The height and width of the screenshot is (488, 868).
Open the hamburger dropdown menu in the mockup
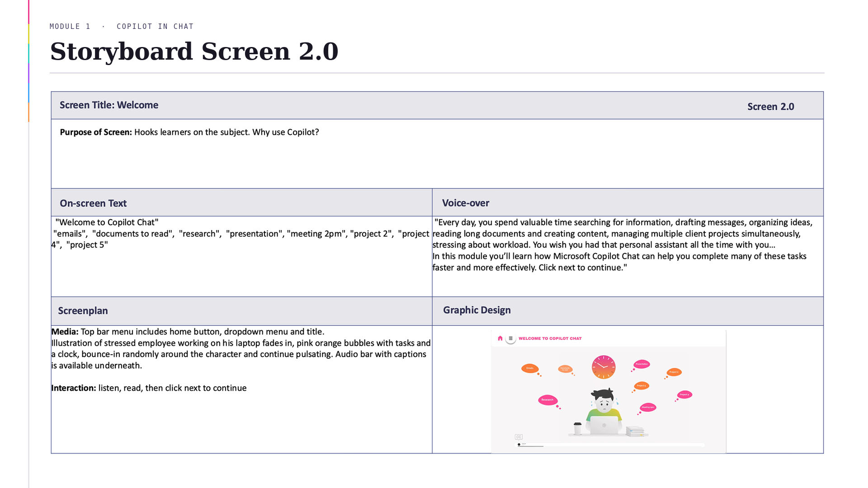pyautogui.click(x=510, y=338)
